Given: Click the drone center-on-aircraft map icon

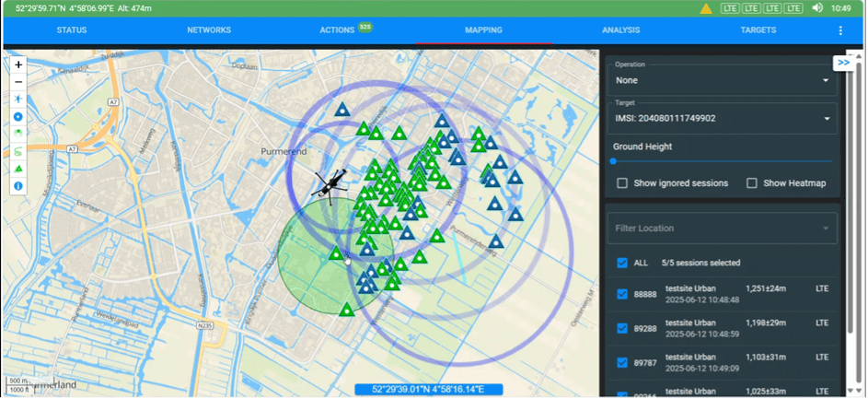Looking at the screenshot, I should tap(18, 100).
